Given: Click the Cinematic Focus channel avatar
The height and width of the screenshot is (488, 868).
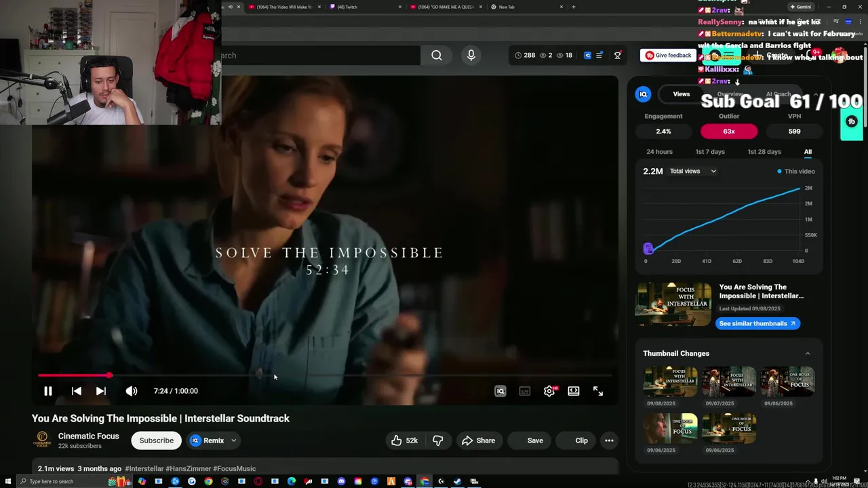Looking at the screenshot, I should (42, 440).
